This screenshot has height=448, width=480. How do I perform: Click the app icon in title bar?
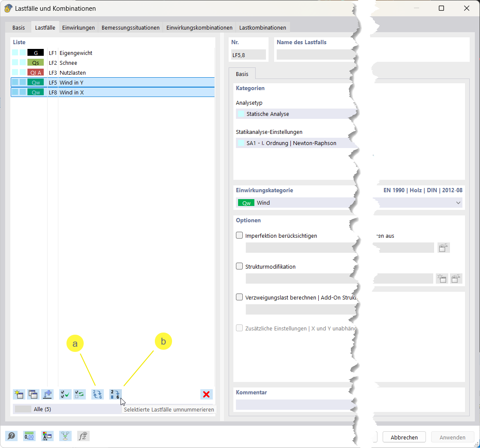[x=8, y=8]
